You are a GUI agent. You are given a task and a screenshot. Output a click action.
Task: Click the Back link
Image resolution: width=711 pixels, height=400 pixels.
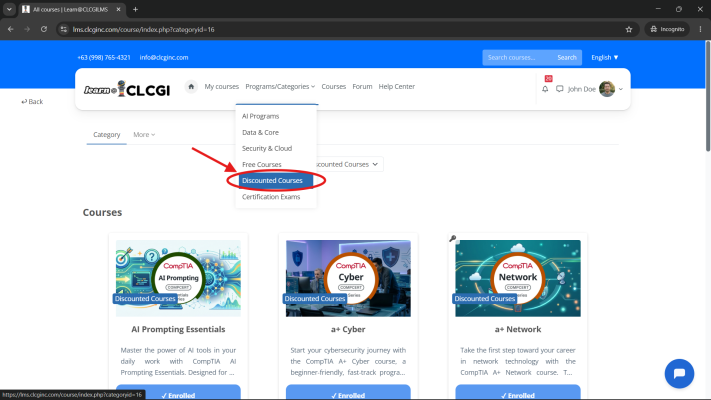(x=32, y=102)
